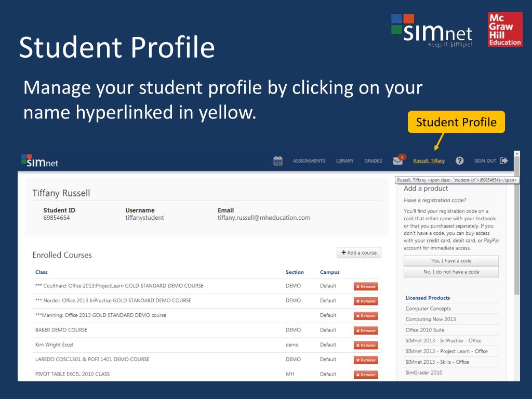The height and width of the screenshot is (399, 532).
Task: Click the Add a course button
Action: (359, 253)
